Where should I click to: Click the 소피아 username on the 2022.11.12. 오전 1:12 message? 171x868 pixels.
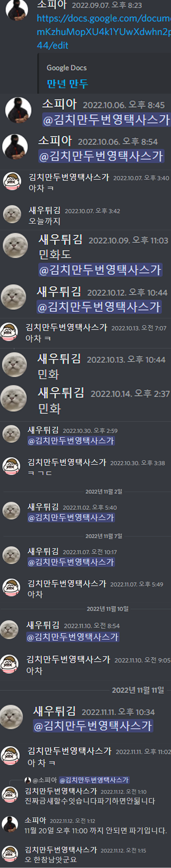[x=35, y=820]
